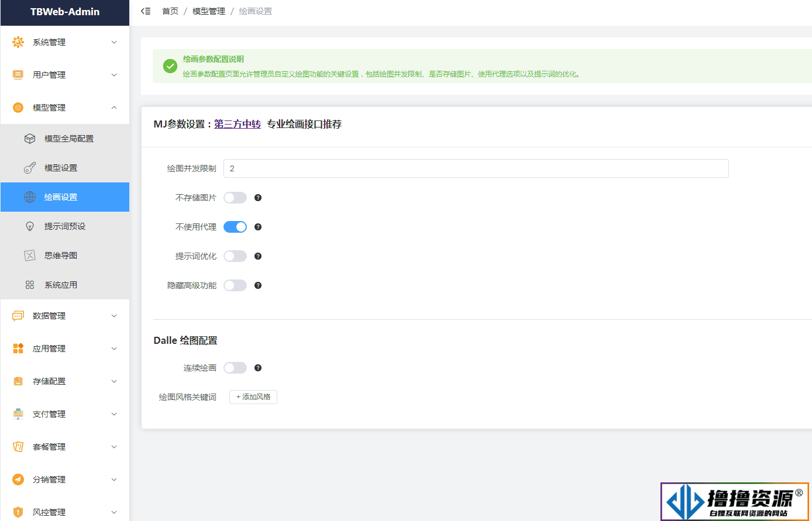
Task: Open the 思维导图 menu item
Action: [65, 256]
